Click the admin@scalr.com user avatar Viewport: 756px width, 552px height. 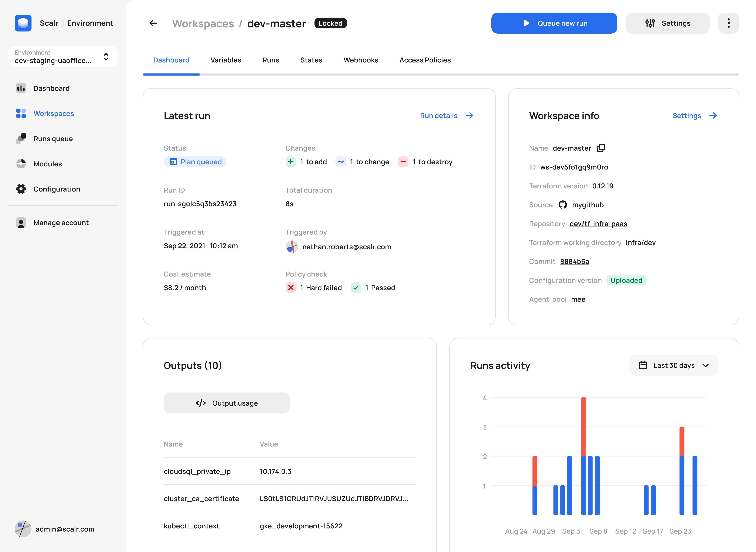pos(23,529)
